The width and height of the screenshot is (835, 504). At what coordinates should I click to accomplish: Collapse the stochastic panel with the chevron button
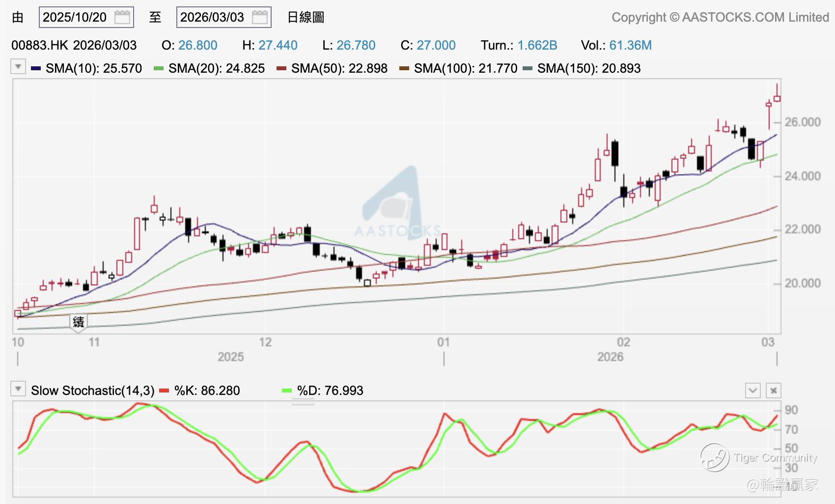(752, 391)
